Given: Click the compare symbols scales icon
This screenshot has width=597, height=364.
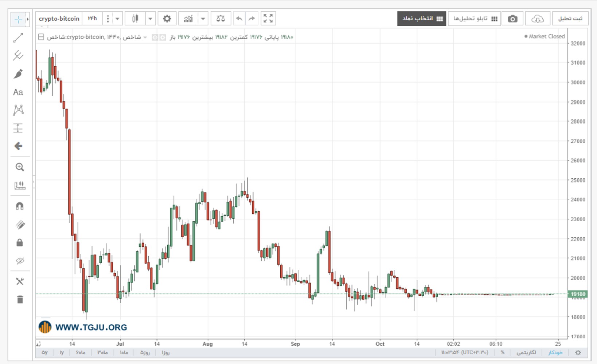Looking at the screenshot, I should [x=221, y=19].
